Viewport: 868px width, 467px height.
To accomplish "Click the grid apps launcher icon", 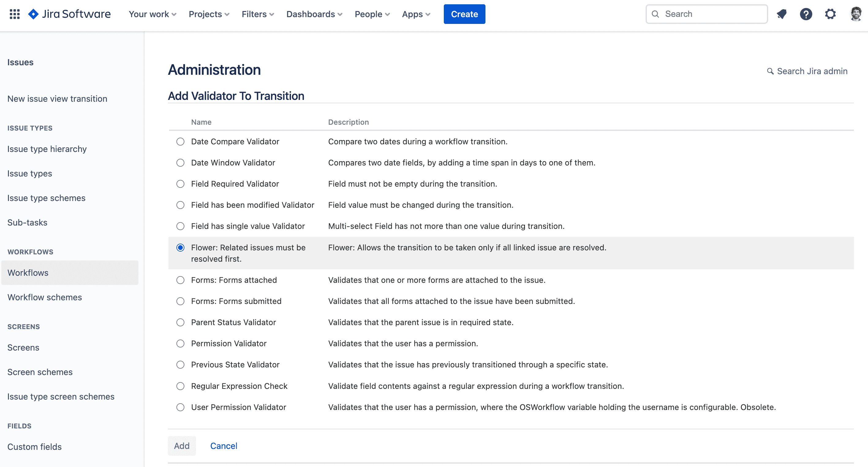I will click(x=14, y=14).
